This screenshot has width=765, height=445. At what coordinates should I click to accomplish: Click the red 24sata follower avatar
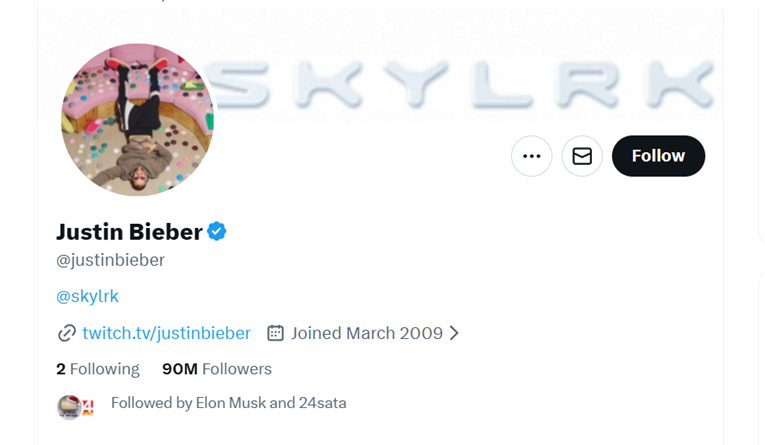87,407
